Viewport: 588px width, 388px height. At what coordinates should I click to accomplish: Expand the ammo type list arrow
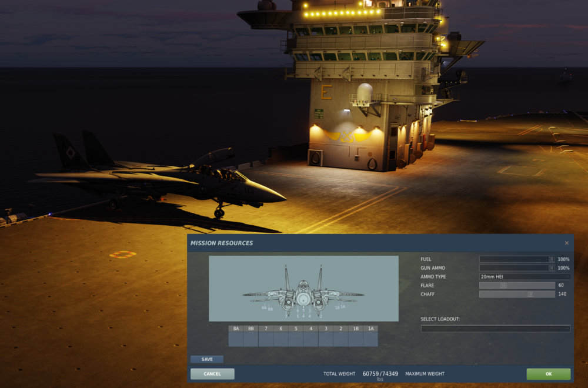566,276
